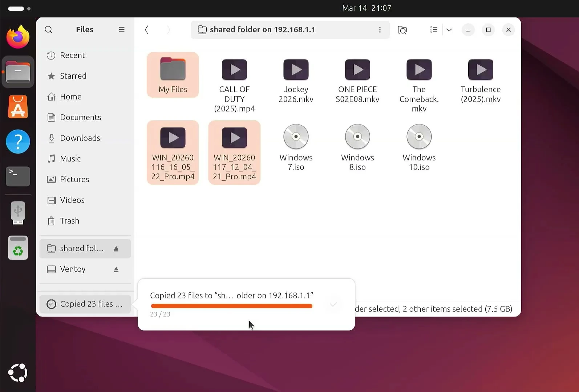
Task: Click the Copied 23 files operations button
Action: [x=85, y=304]
